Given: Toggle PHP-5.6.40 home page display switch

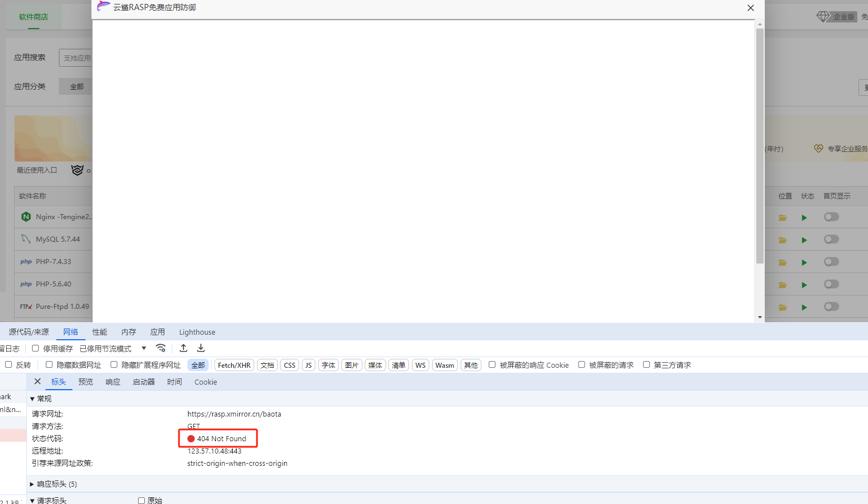Looking at the screenshot, I should pyautogui.click(x=832, y=284).
